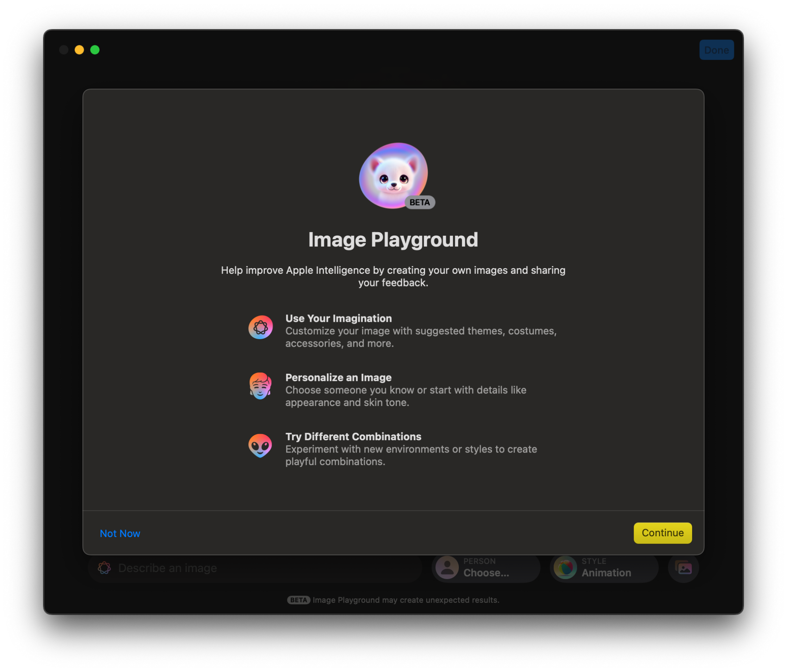This screenshot has width=787, height=672.
Task: Click the Try Different Combinations alien icon
Action: 260,445
